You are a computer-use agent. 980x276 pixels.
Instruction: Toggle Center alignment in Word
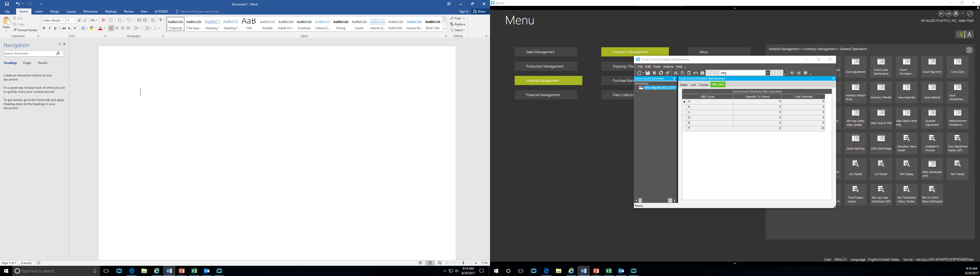point(117,28)
